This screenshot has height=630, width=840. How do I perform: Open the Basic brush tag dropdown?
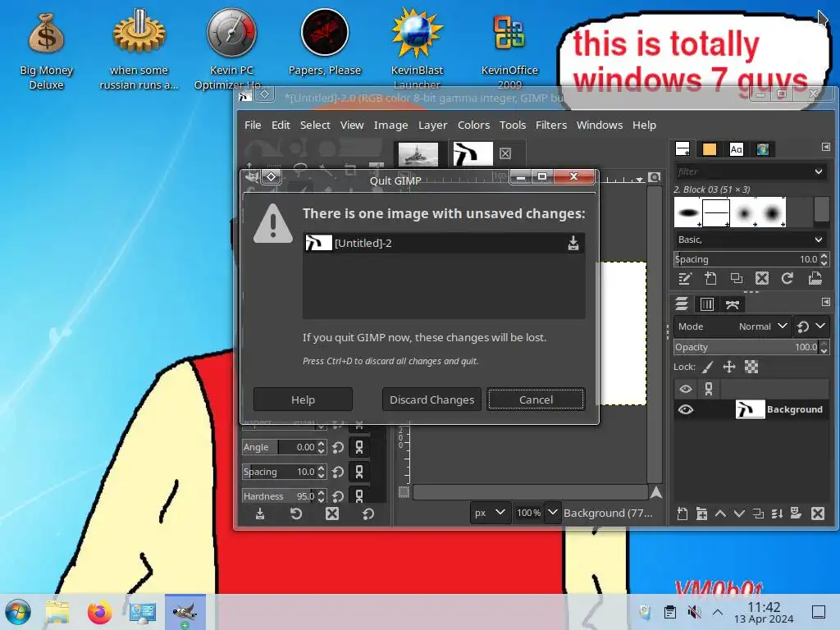[x=750, y=240]
